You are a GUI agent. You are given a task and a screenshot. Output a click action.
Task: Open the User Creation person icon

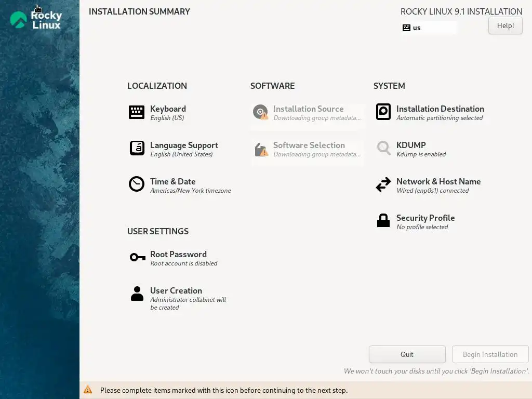click(x=137, y=294)
